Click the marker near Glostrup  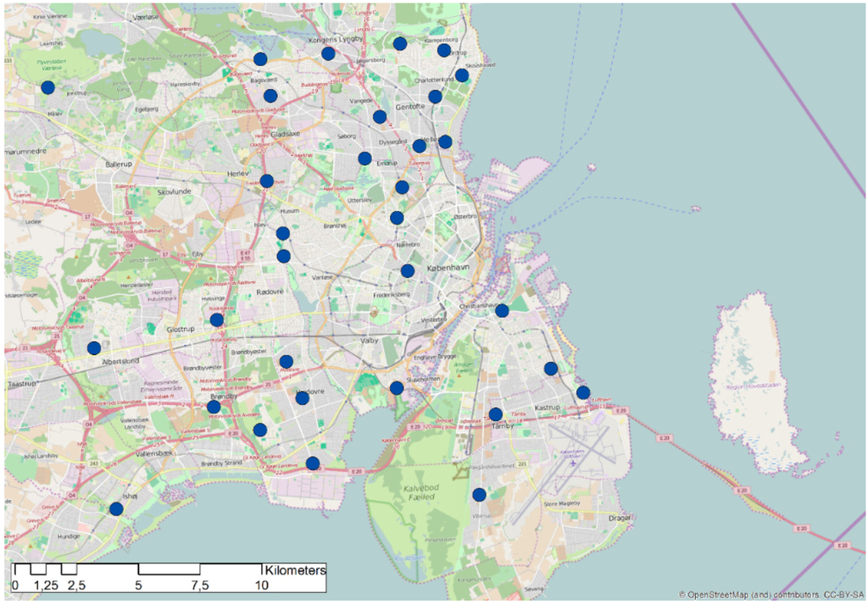pos(217,319)
